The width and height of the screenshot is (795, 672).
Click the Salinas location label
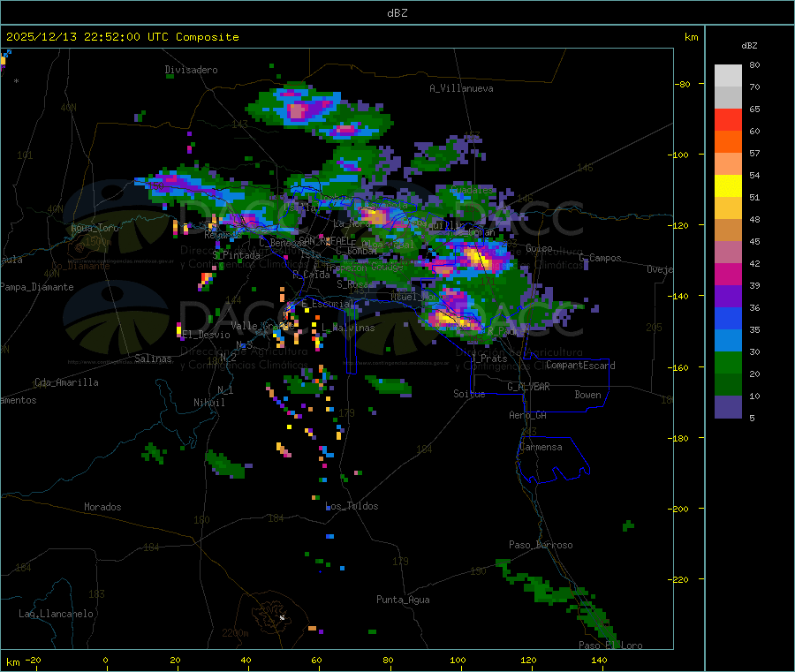(x=153, y=359)
